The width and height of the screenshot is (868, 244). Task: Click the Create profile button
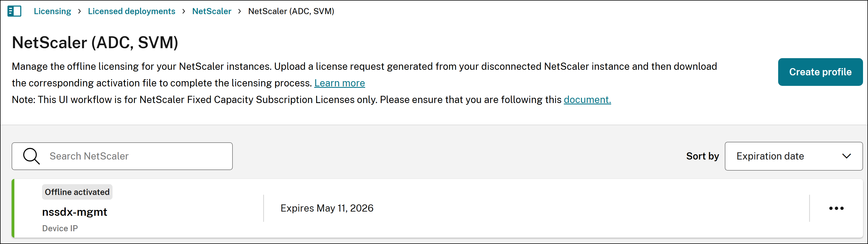click(820, 72)
